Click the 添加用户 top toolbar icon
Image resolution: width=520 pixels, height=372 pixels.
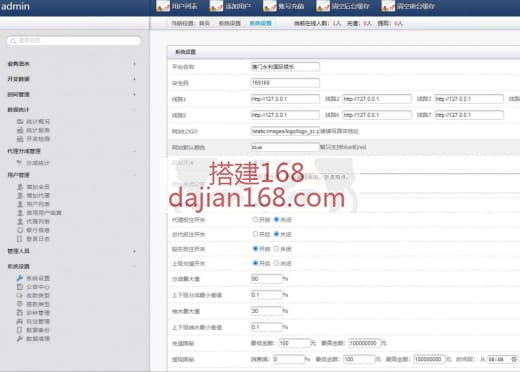coord(216,6)
